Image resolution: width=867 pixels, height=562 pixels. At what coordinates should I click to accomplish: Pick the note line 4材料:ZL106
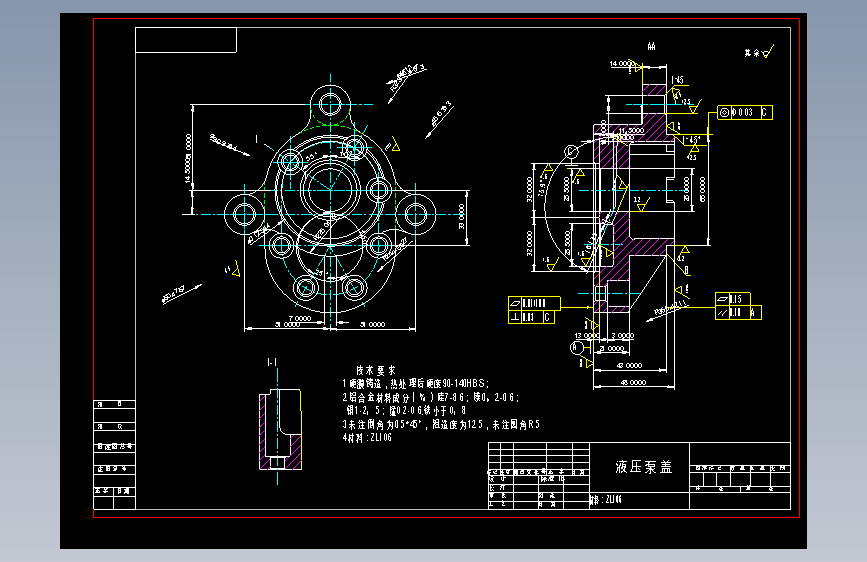[367, 438]
